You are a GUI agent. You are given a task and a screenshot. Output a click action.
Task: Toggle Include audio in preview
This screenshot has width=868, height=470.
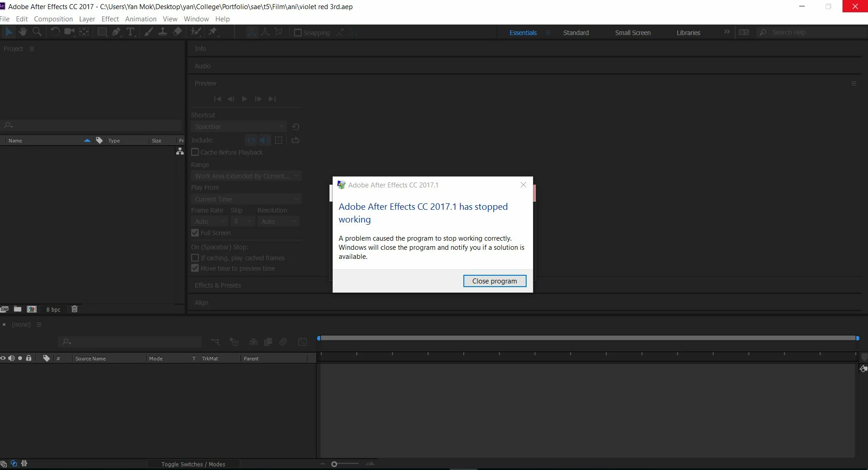click(265, 140)
